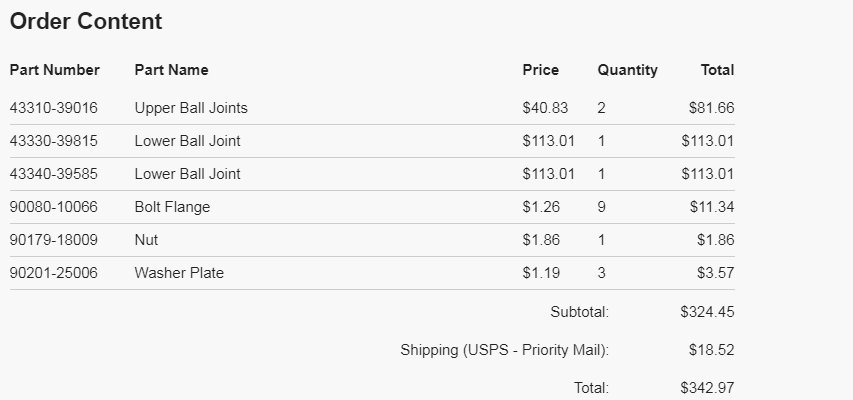853x400 pixels.
Task: Click the Shipping (USPS - Priority Mail) label
Action: (504, 350)
